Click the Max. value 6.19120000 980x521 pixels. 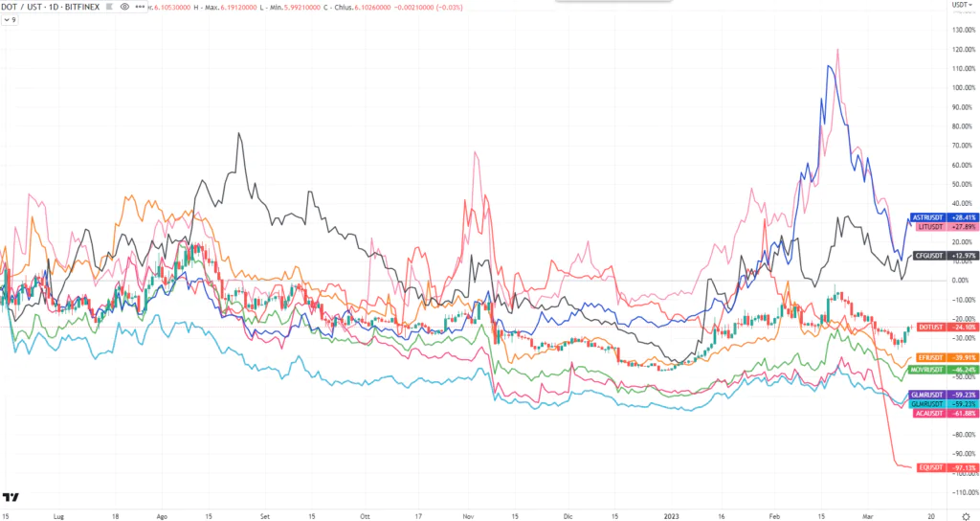pos(238,8)
